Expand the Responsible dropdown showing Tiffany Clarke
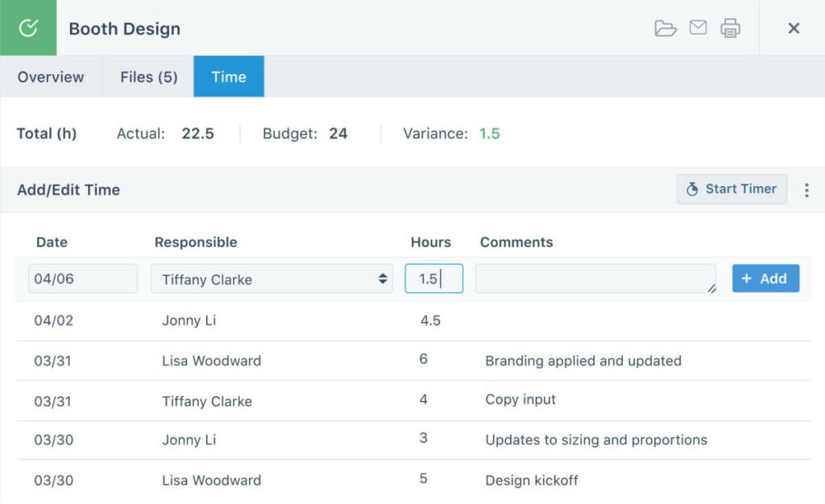Viewport: 825px width, 504px height. click(x=272, y=279)
